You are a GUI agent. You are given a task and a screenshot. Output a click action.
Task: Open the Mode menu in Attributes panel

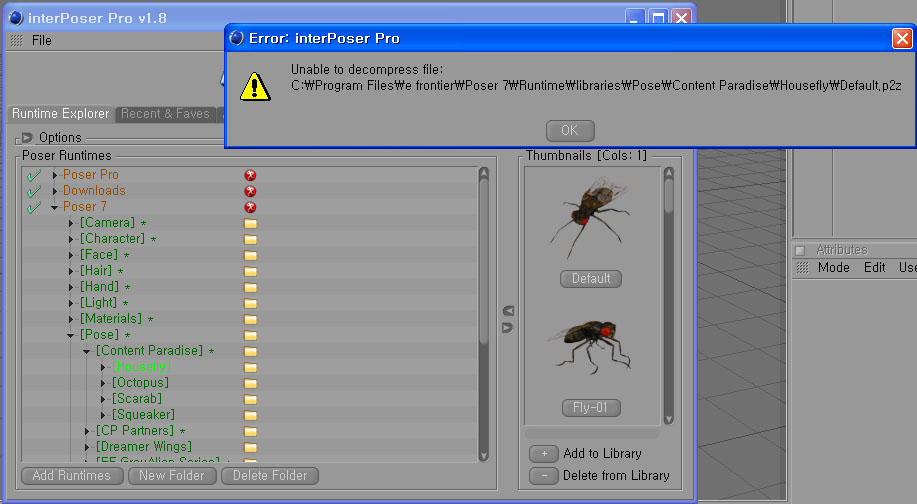click(833, 268)
